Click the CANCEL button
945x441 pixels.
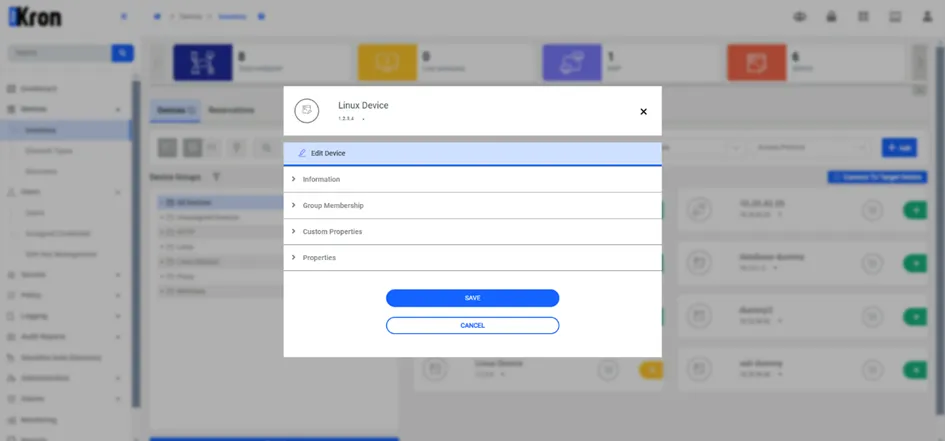pos(472,325)
